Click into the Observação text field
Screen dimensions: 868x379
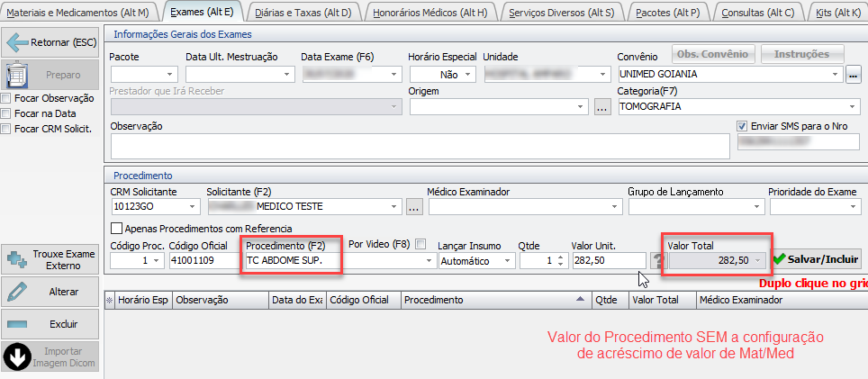pos(419,146)
